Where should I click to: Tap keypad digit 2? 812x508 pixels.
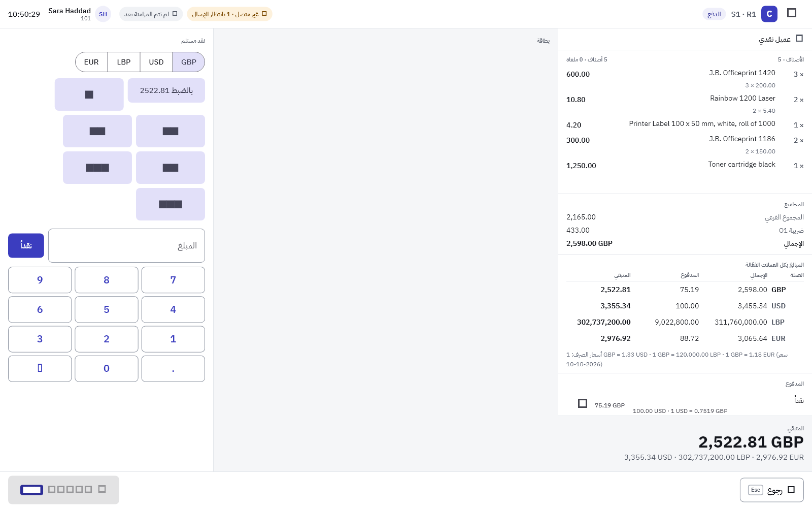coord(107,339)
